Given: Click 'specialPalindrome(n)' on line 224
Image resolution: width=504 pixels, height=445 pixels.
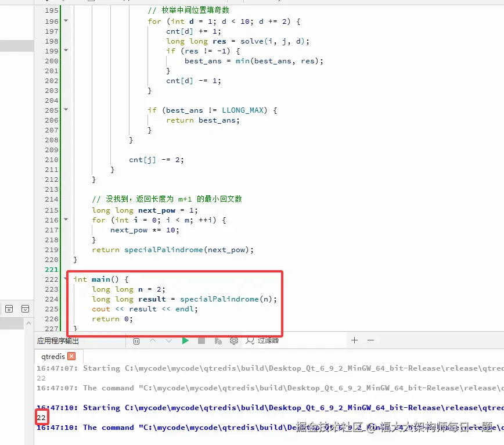Looking at the screenshot, I should coord(226,299).
